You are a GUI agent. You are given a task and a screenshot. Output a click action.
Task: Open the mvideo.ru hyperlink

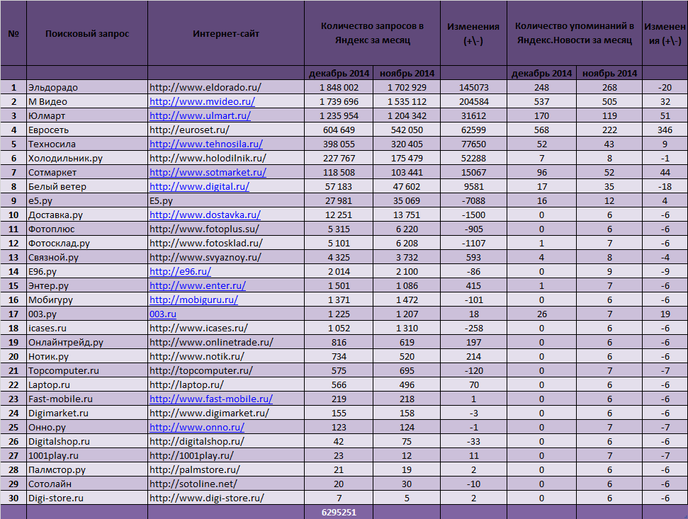tap(202, 102)
